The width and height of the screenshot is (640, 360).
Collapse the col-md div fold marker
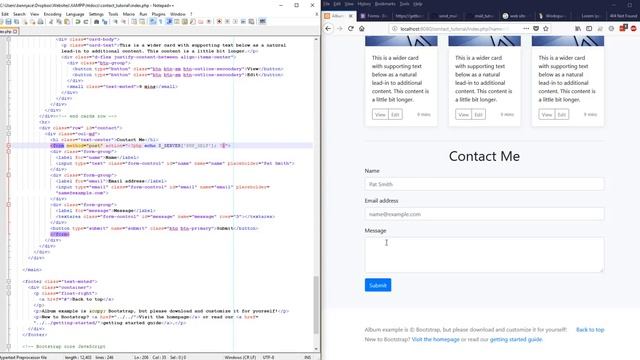click(x=9, y=133)
